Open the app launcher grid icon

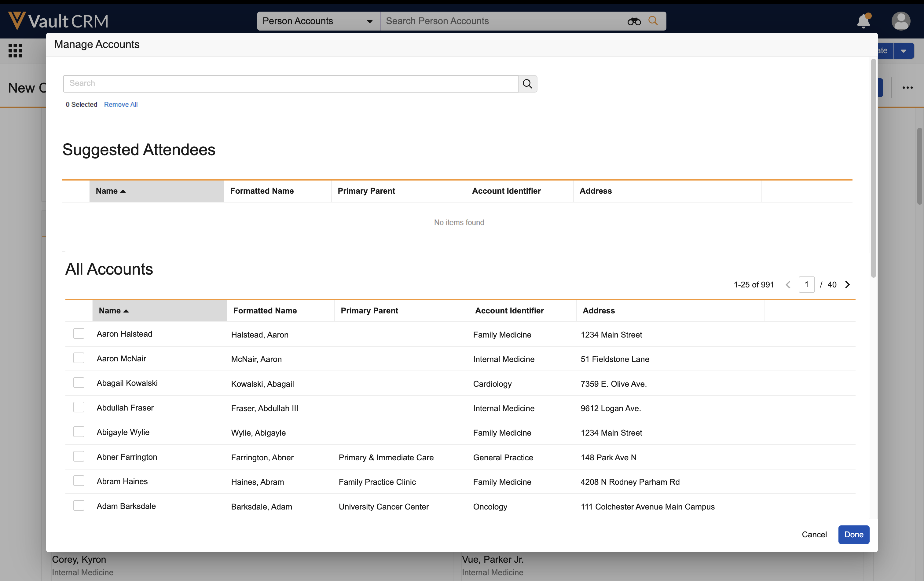(x=15, y=51)
